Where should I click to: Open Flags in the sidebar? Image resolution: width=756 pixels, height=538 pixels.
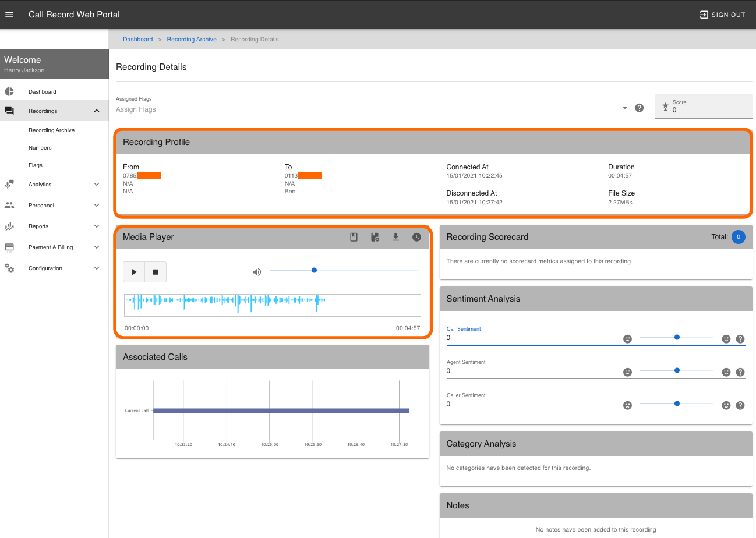[x=36, y=165]
